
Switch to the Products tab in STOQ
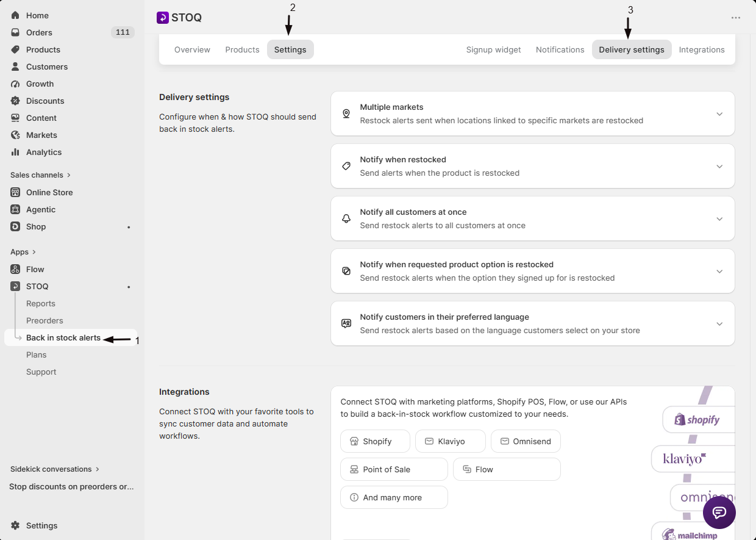242,49
